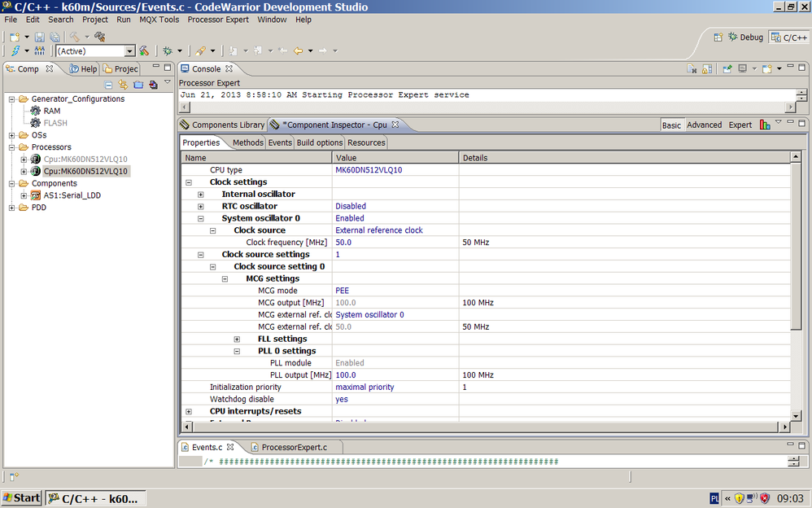Switch inspector to Expert view
Image resolution: width=812 pixels, height=508 pixels.
(x=740, y=125)
